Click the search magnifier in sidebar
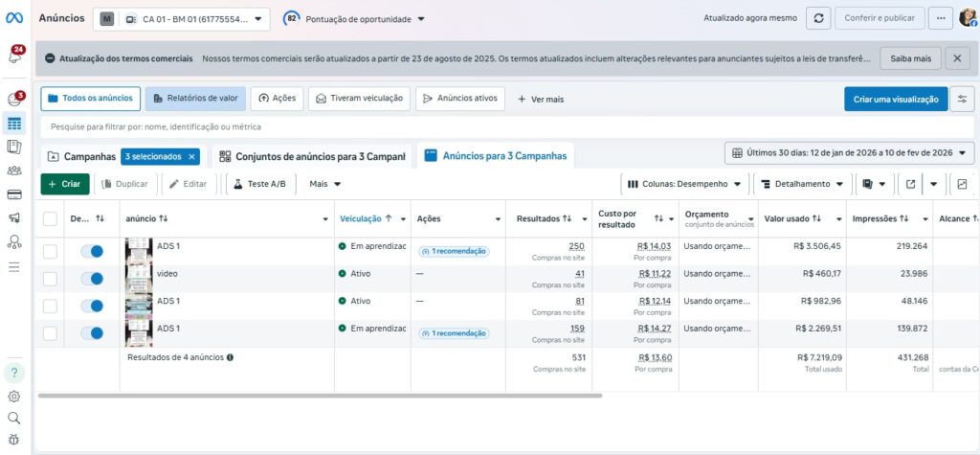Viewport: 980px width, 455px height. [x=14, y=418]
